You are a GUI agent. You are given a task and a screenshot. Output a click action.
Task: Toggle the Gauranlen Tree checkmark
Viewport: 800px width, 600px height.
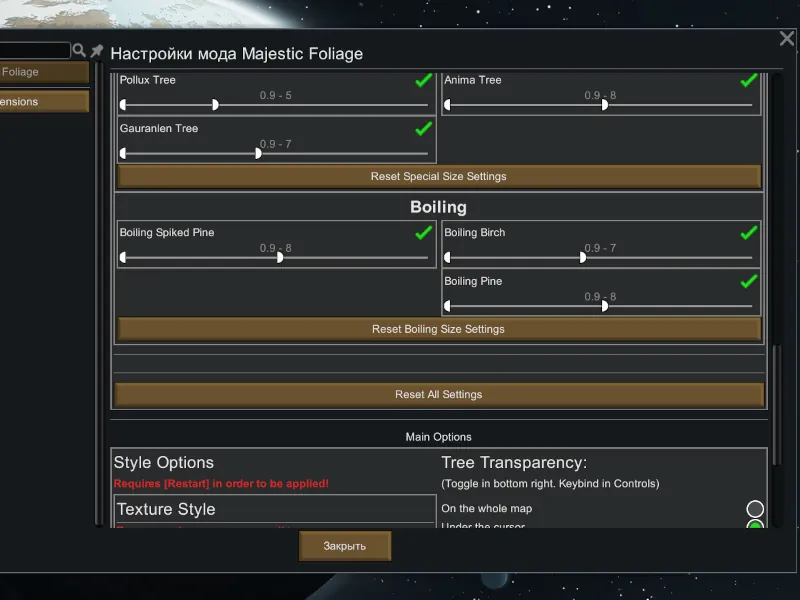coord(424,129)
